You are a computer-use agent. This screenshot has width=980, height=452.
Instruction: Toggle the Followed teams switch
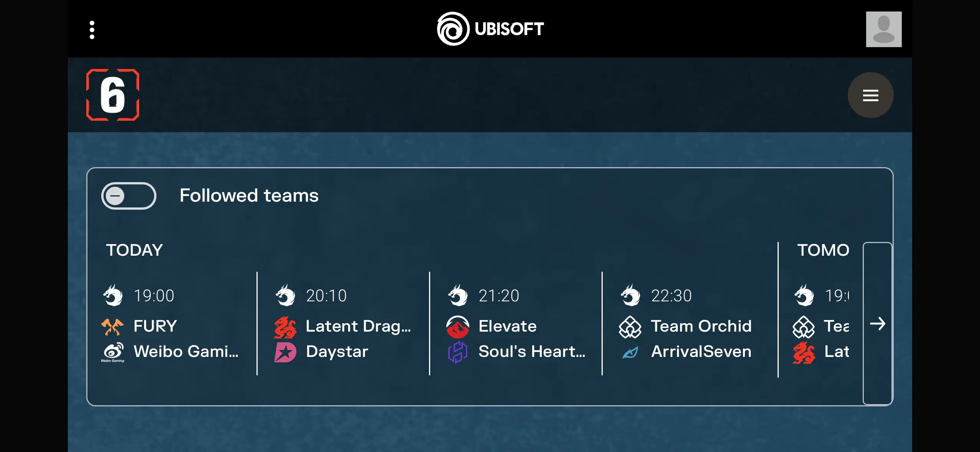128,196
